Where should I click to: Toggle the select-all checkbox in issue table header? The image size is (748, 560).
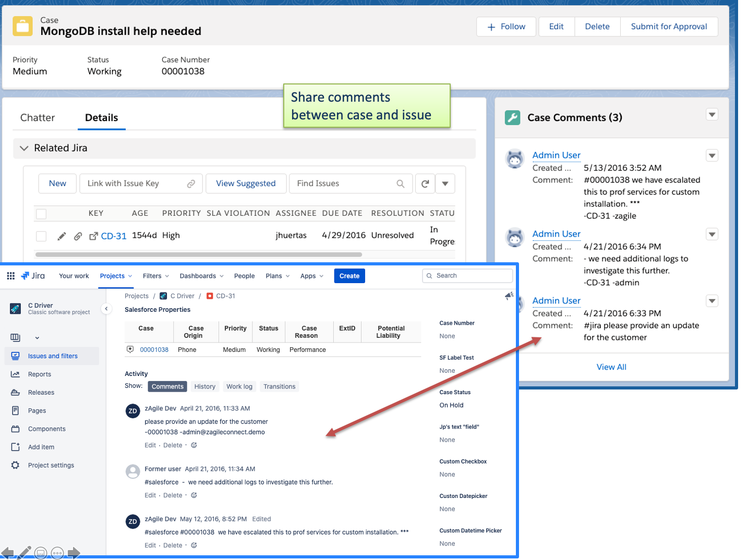[x=41, y=214]
